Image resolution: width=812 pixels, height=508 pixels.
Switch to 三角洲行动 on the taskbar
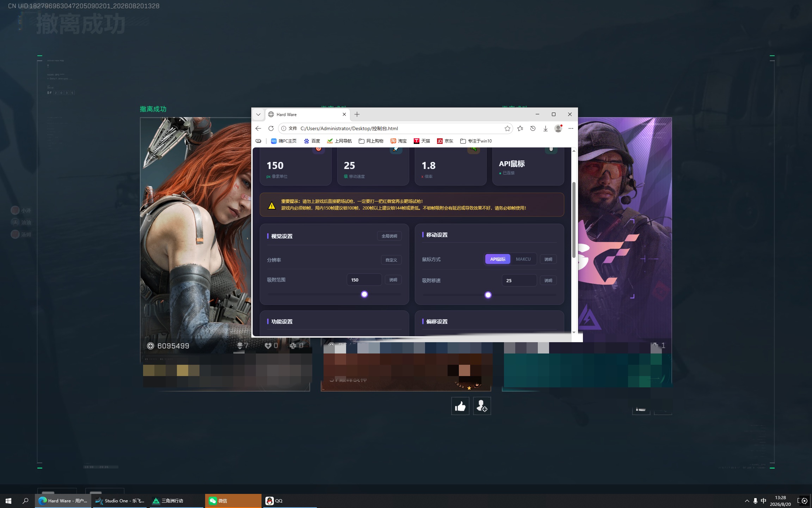pos(176,501)
